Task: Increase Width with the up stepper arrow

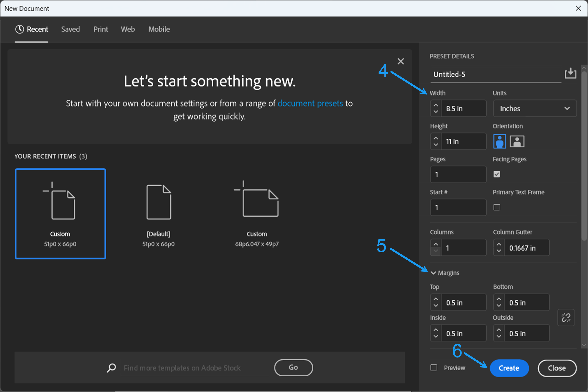Action: 435,105
